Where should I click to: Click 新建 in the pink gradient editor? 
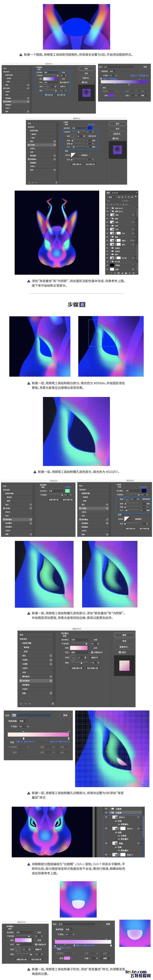[65, 715]
